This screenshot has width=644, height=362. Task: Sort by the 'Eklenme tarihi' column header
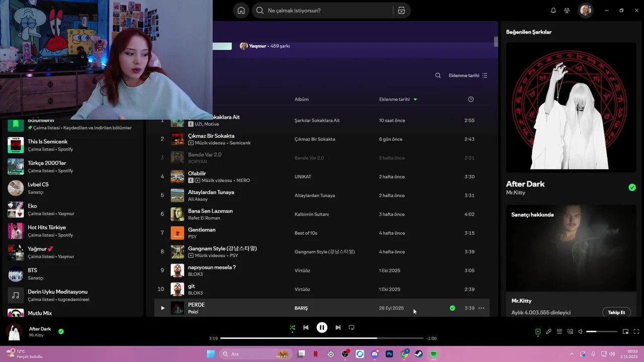tap(398, 100)
